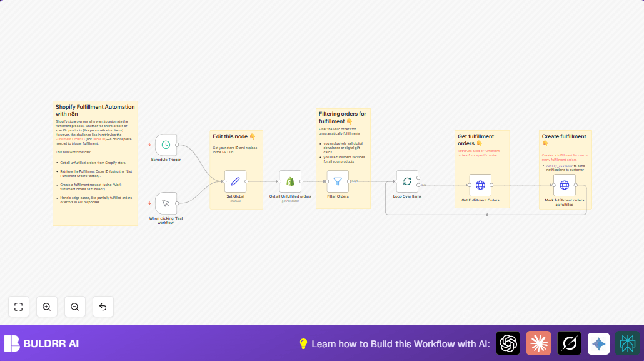Click the 'Get all Unfulfilled orders' label

point(290,196)
